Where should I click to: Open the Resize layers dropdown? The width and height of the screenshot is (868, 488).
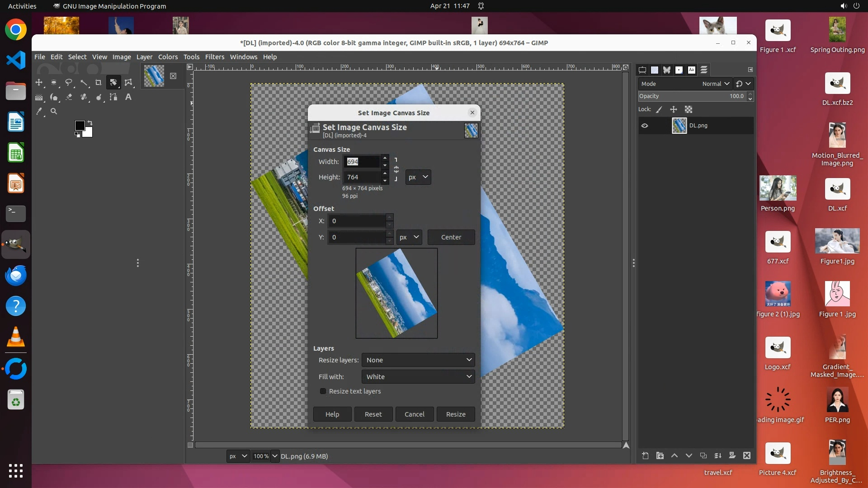pos(418,360)
